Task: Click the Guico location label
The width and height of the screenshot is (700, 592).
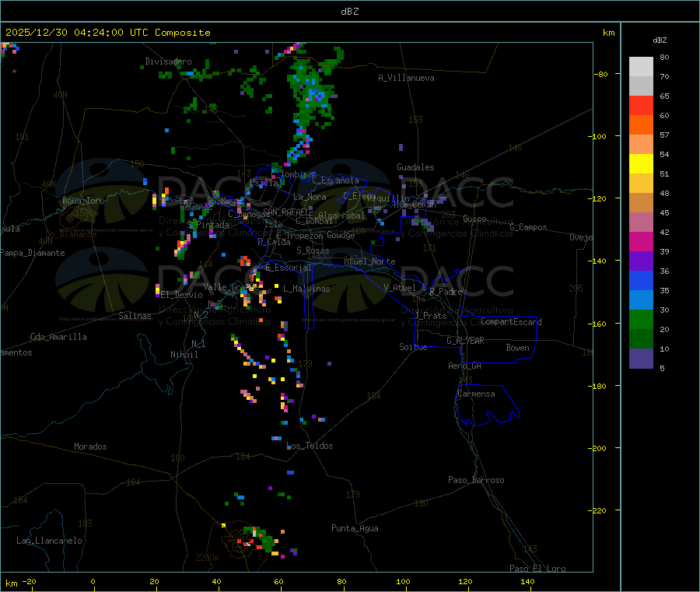Action: click(x=474, y=219)
